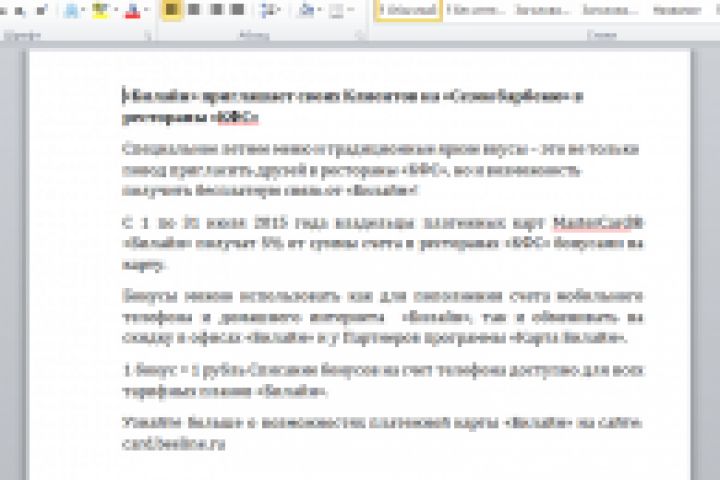
Task: Center the paragraph text
Action: 194,9
